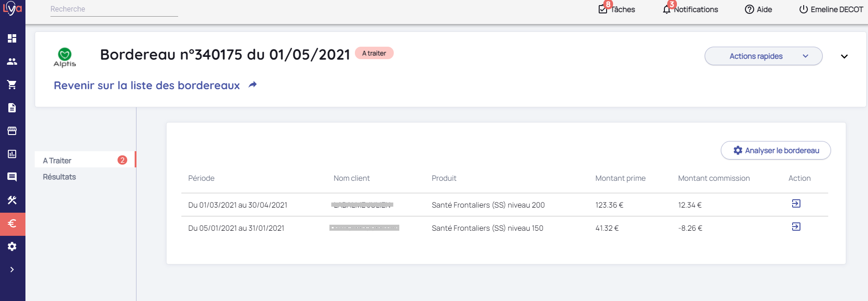Open the Actions rapides dropdown
This screenshot has width=868, height=301.
[763, 56]
